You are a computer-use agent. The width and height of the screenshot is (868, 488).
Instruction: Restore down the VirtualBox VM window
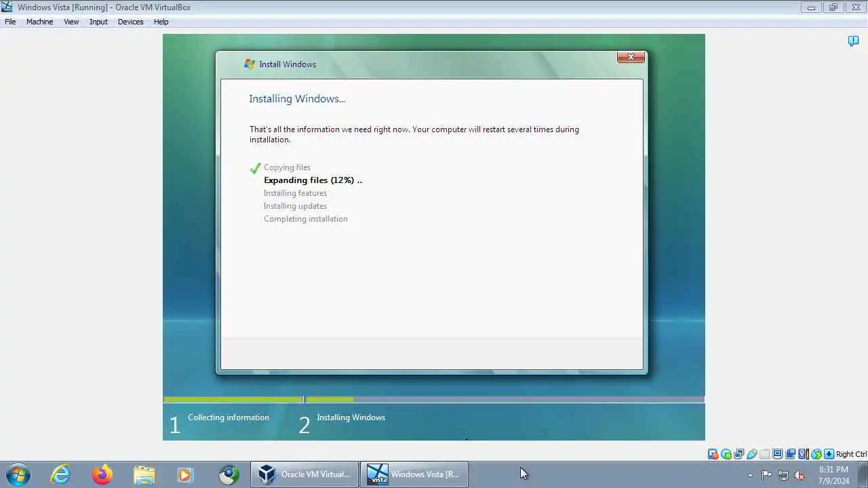pos(833,7)
